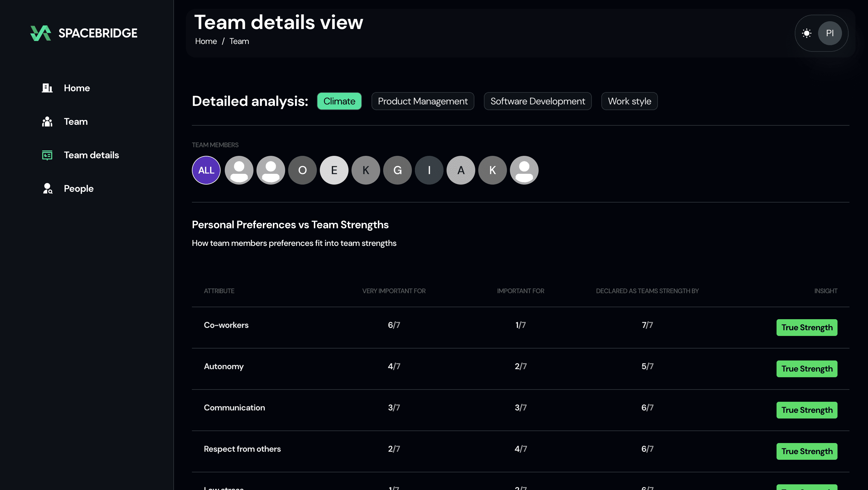
Task: Click the Home building icon in sidebar
Action: (x=47, y=88)
